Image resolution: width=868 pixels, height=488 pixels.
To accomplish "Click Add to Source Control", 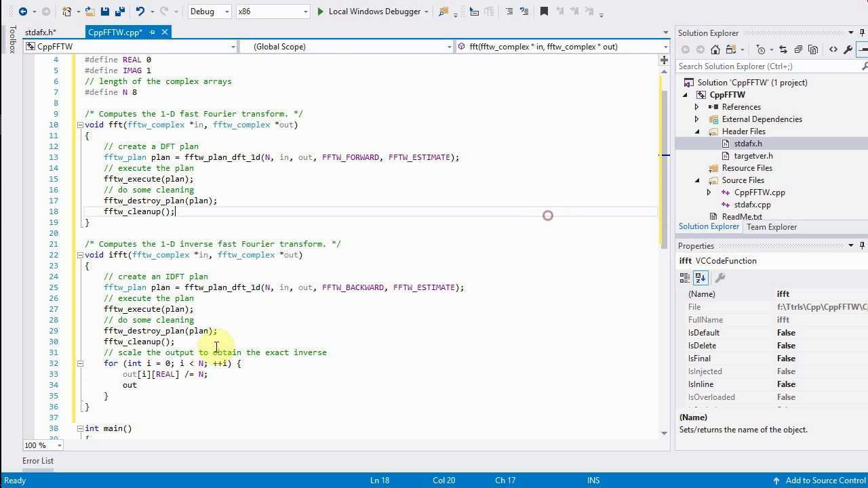I will click(x=825, y=481).
